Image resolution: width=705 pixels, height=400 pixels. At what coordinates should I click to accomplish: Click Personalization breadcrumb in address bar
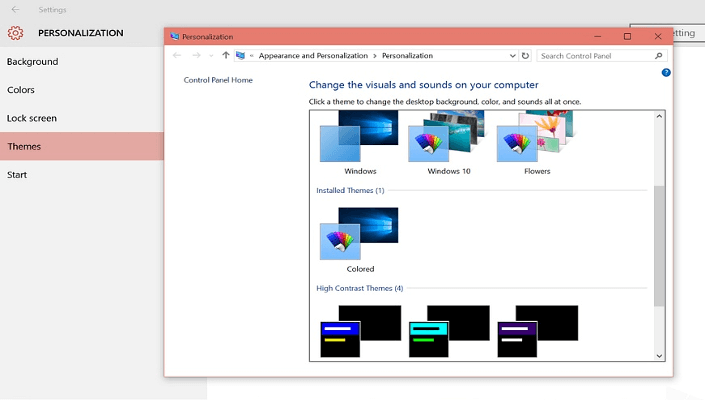click(x=407, y=56)
